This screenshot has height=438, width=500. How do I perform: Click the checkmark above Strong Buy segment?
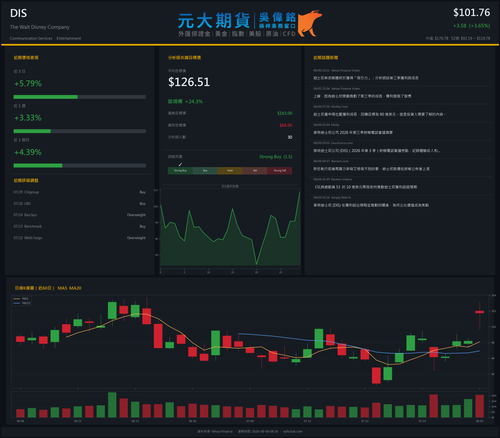[x=180, y=164]
